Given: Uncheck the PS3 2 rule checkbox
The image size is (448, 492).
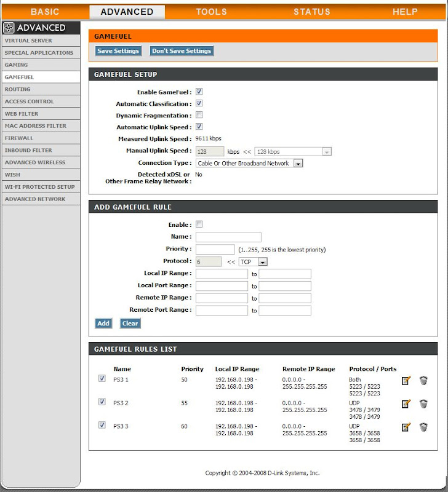Looking at the screenshot, I should tap(102, 402).
